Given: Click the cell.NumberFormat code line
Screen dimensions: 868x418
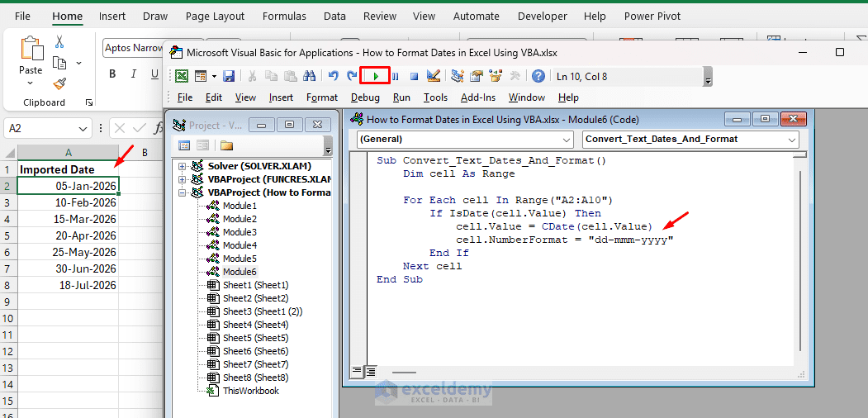Looking at the screenshot, I should click(x=565, y=240).
